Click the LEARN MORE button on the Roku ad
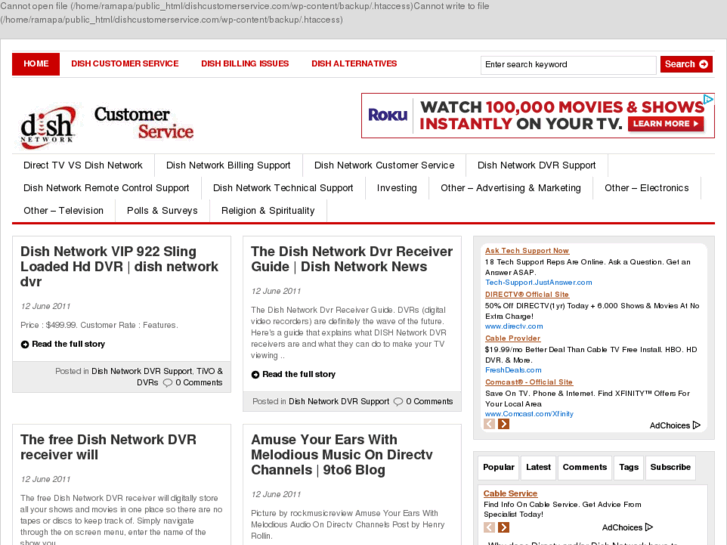The image size is (727, 545). click(666, 123)
